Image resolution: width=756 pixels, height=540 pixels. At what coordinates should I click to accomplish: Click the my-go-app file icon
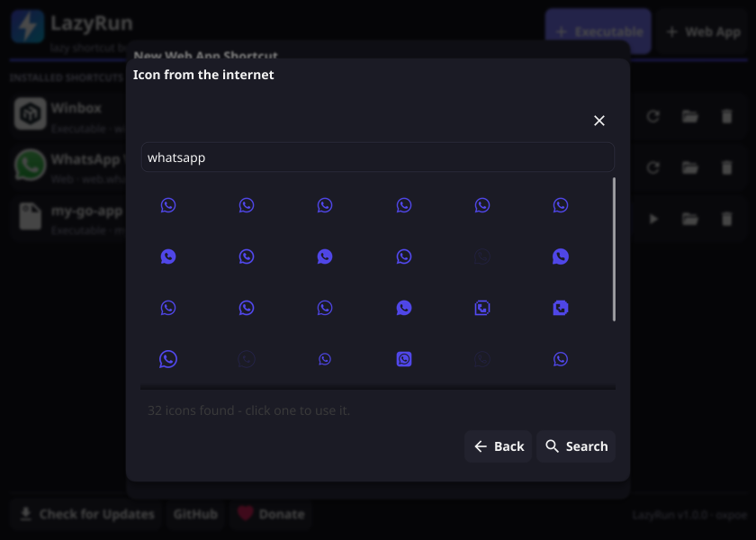tap(30, 216)
